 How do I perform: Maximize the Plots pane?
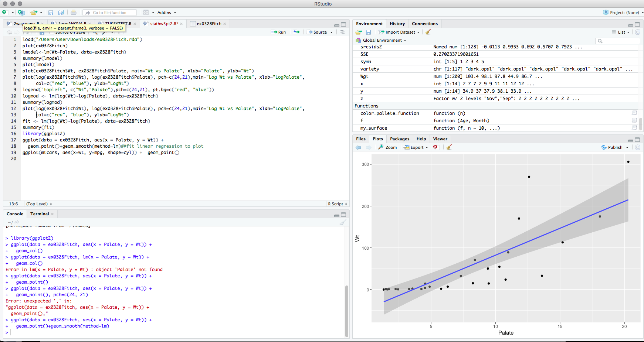pyautogui.click(x=637, y=140)
